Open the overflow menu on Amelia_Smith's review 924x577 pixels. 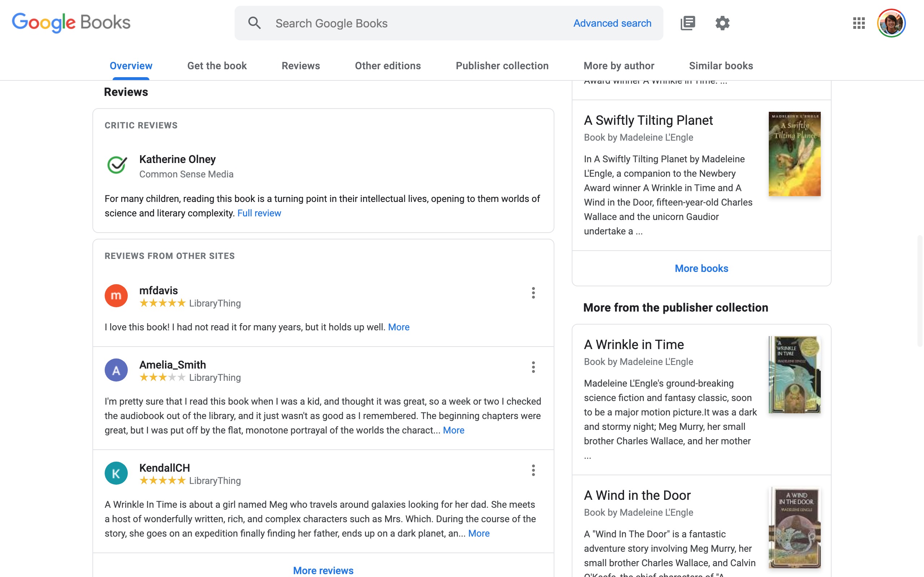(x=533, y=367)
